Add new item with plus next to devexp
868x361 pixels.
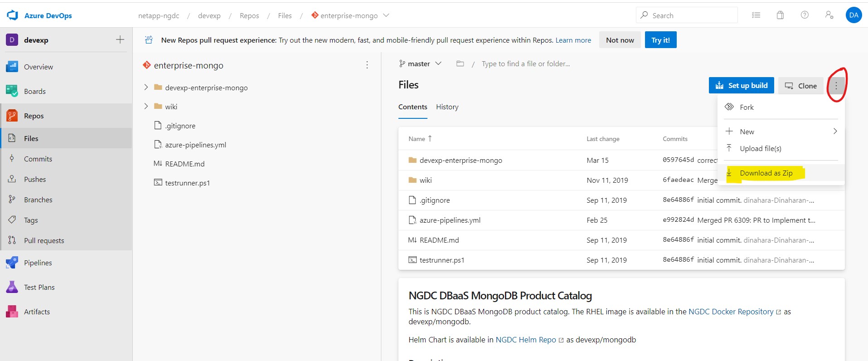[120, 40]
